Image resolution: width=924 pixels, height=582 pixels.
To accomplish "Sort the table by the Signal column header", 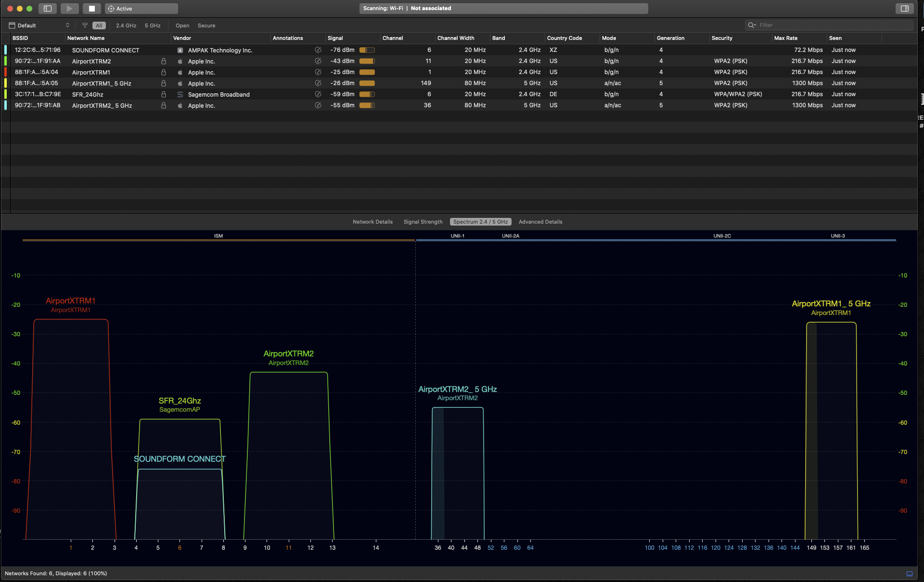I will coord(335,38).
